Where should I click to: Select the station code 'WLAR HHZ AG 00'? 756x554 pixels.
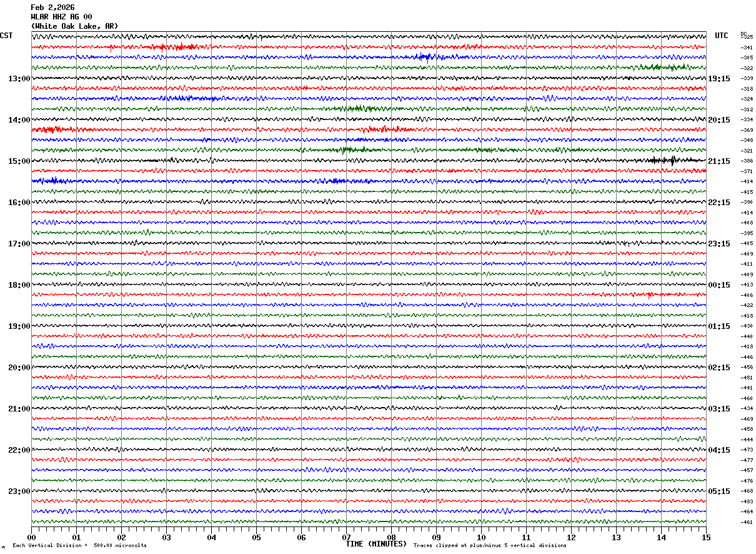(61, 17)
